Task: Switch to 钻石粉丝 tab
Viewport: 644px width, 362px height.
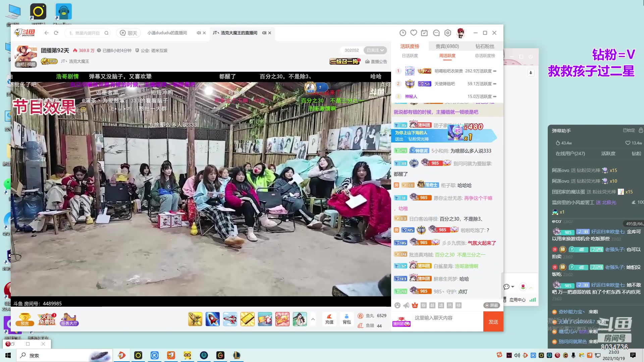Action: pyautogui.click(x=485, y=46)
